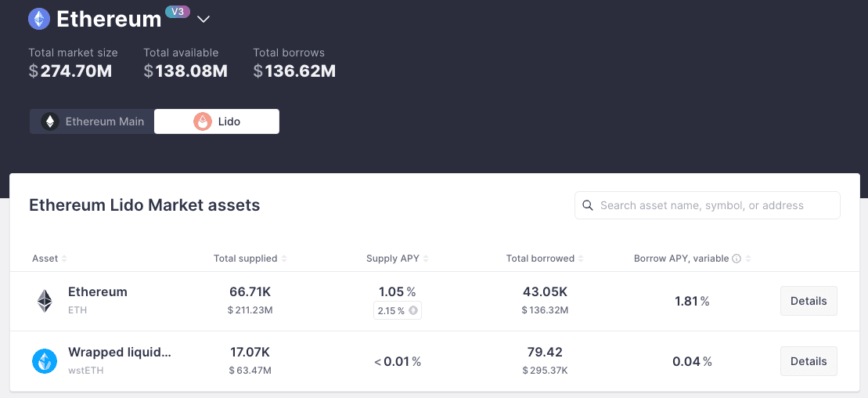Viewport: 868px width, 398px height.
Task: Open the Wrapped liquid staked asset name
Action: [119, 353]
